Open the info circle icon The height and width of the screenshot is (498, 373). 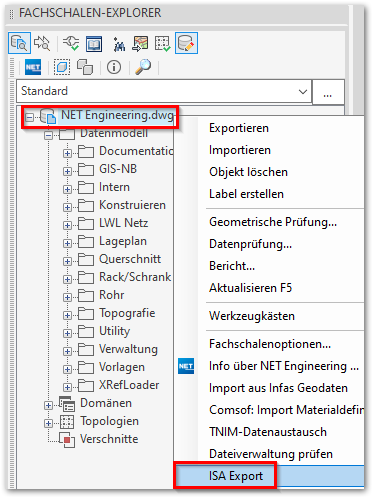coord(114,67)
